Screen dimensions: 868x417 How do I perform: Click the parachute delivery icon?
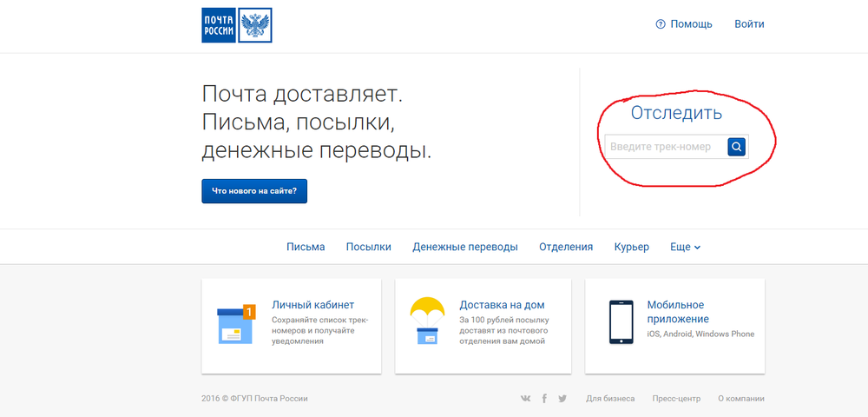pyautogui.click(x=427, y=321)
